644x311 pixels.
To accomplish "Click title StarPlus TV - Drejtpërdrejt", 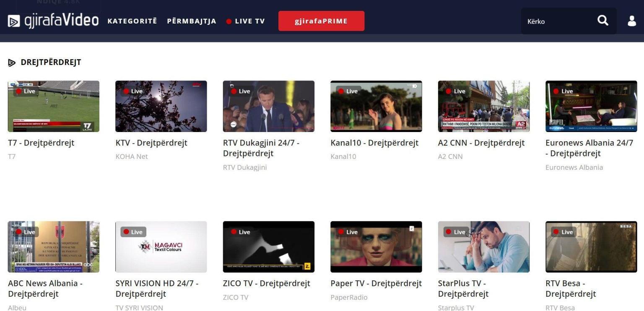I will pos(463,288).
